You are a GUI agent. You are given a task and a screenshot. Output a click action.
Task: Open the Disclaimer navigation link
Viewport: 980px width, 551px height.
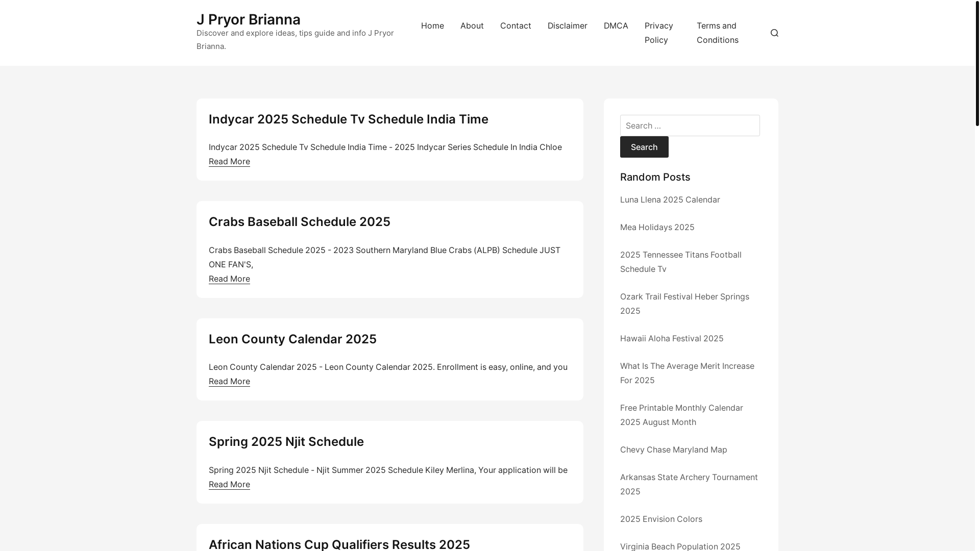pyautogui.click(x=567, y=26)
